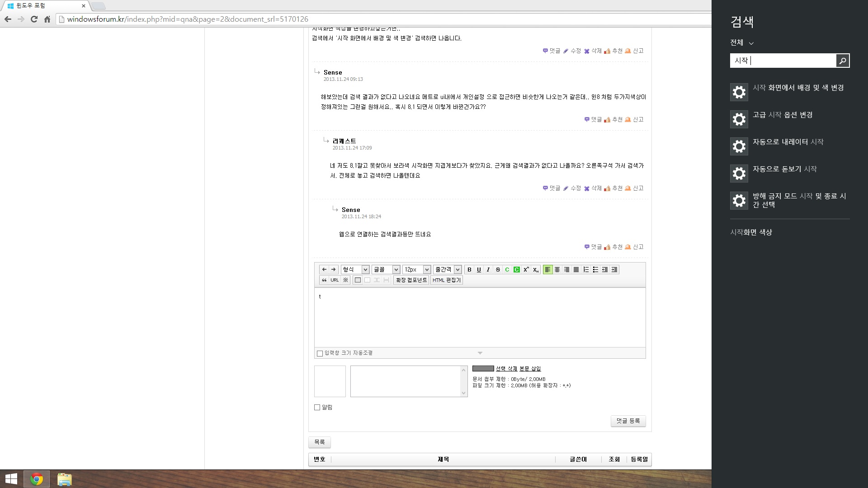Open Chrome from the taskbar
The width and height of the screenshot is (868, 488).
[37, 479]
